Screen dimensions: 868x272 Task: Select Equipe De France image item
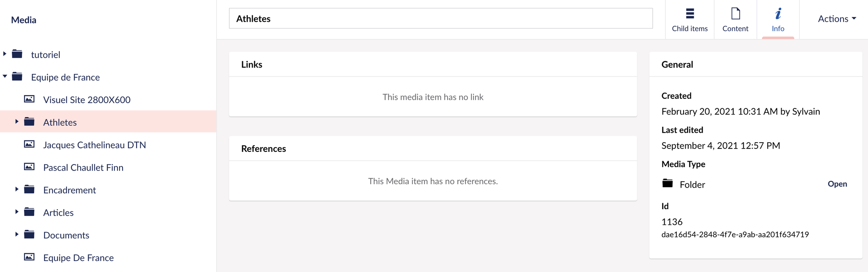pyautogui.click(x=78, y=258)
